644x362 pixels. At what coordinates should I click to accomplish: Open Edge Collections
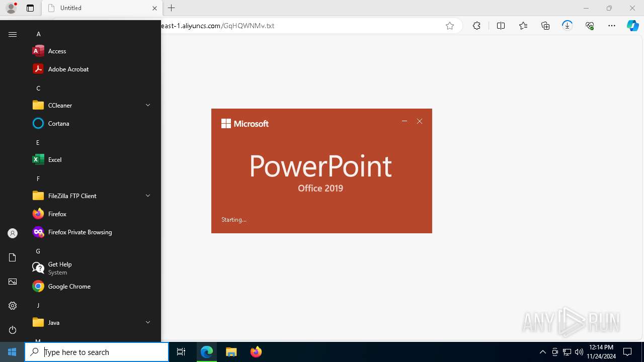(545, 26)
